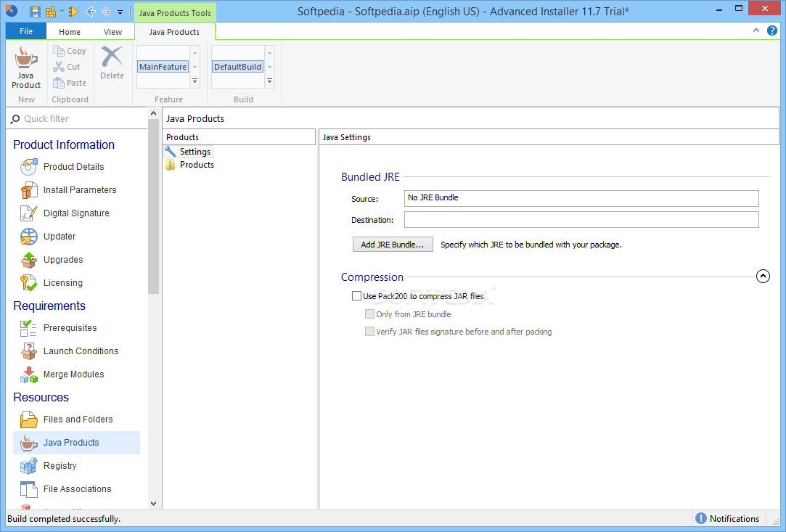Toggle Verify JAR files signature checkbox

369,332
